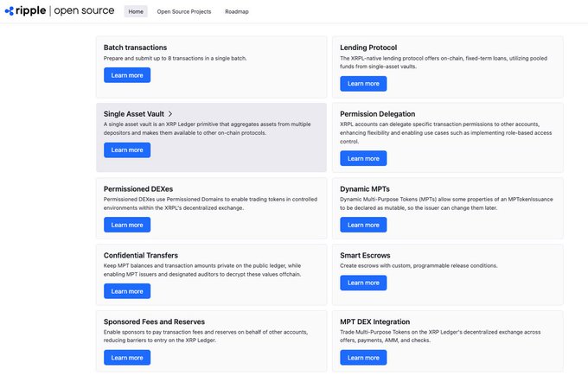Select the MPT DEX Integration heading
588x382 pixels.
(x=374, y=322)
